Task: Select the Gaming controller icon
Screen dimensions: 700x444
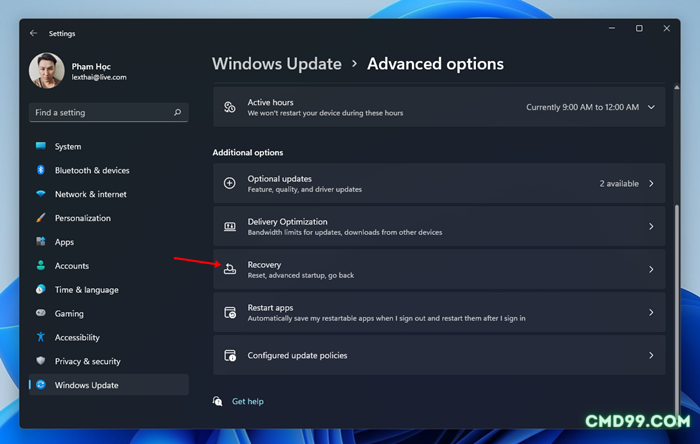Action: [x=41, y=313]
